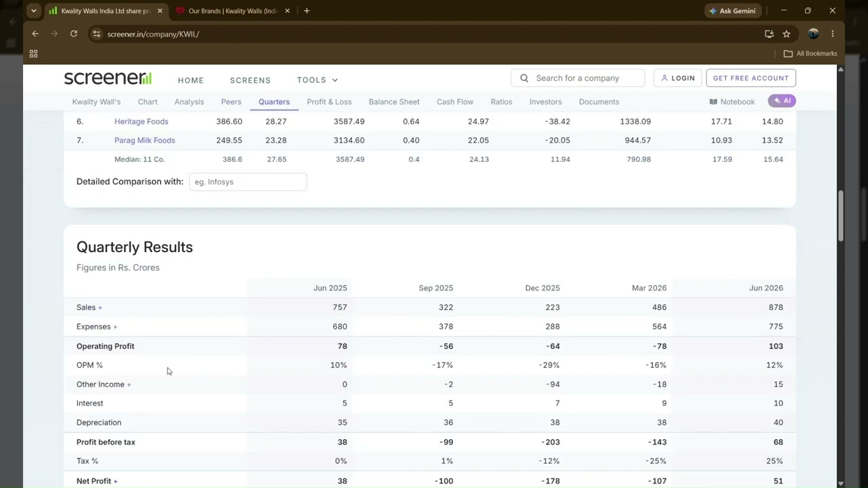Click the Median: 11 Co. label
Screen dimensions: 868x488
pyautogui.click(x=139, y=159)
